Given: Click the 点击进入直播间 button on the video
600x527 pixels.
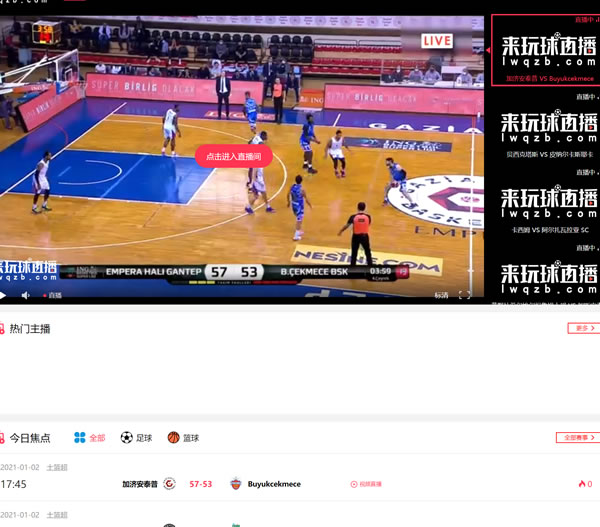Looking at the screenshot, I should (233, 157).
